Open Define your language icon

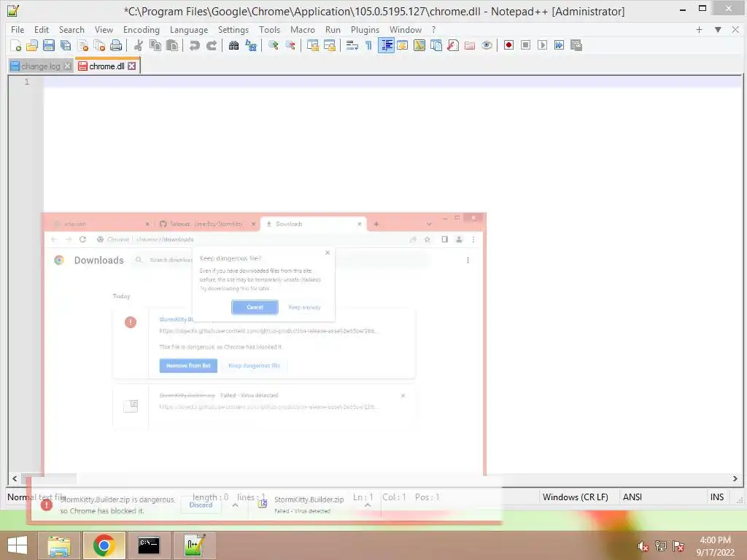pos(403,45)
